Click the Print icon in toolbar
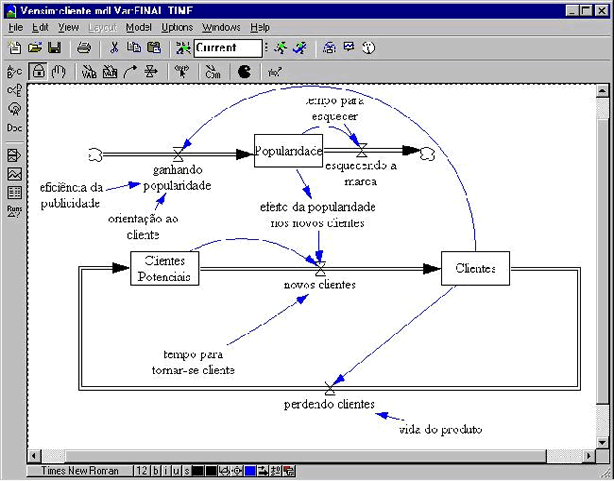614x481 pixels. coord(84,47)
